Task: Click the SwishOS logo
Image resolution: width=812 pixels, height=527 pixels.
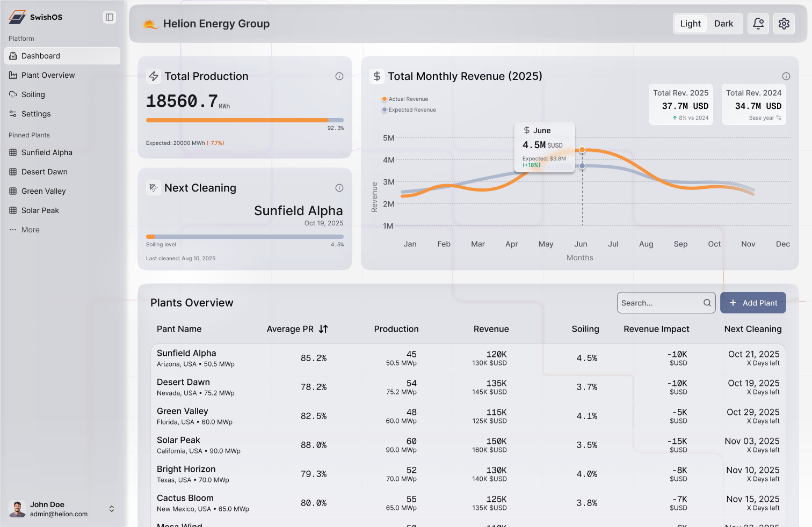Action: pyautogui.click(x=17, y=17)
